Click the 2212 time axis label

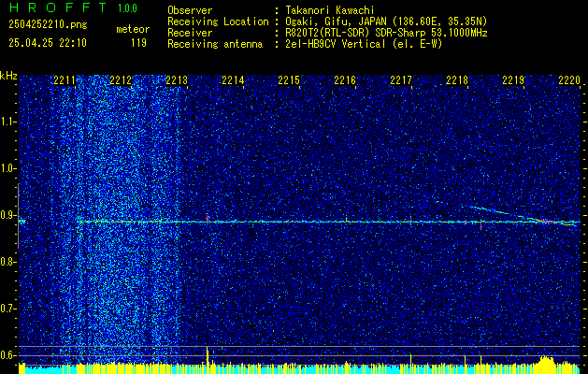pos(121,79)
